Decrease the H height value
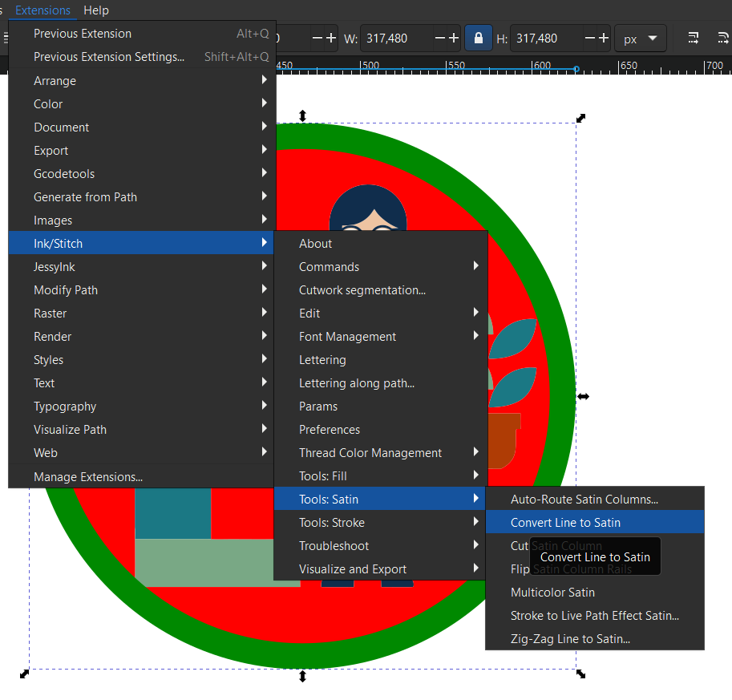This screenshot has height=700, width=732. tap(590, 38)
